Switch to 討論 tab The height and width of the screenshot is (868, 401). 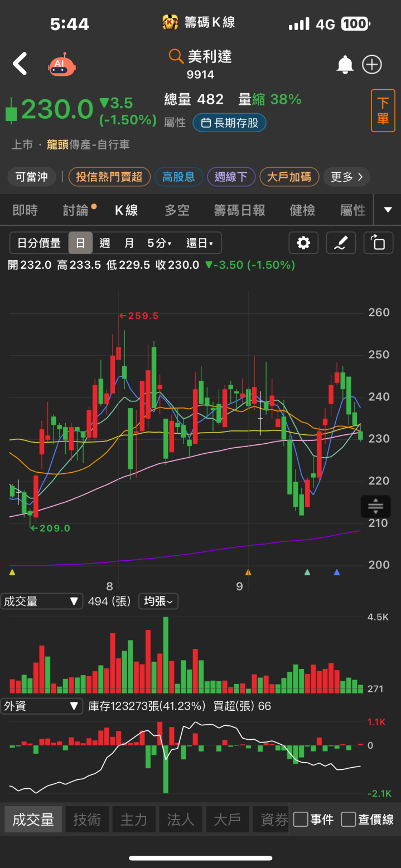(x=76, y=210)
